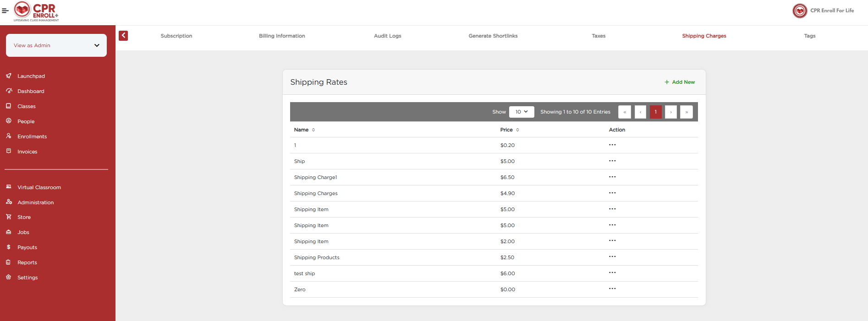Click the Add New shipping rate button
Screen dimensions: 868x321
tap(680, 82)
